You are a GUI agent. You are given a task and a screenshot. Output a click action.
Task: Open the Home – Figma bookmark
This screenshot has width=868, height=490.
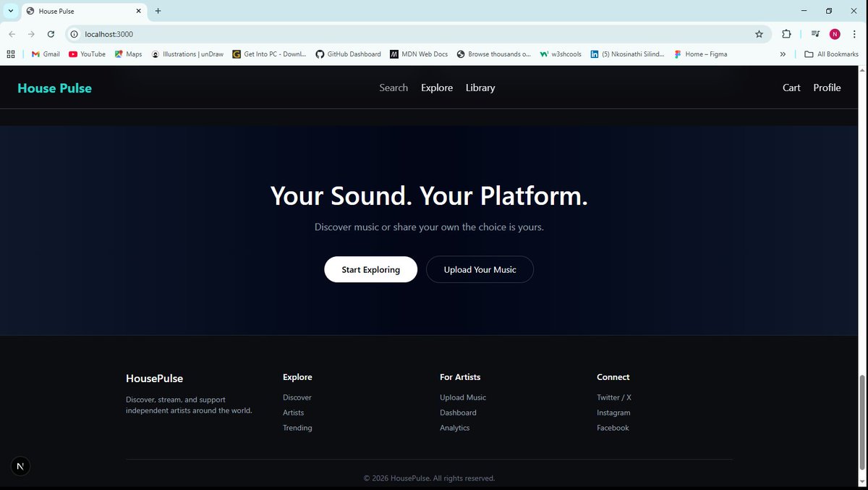[x=700, y=54]
